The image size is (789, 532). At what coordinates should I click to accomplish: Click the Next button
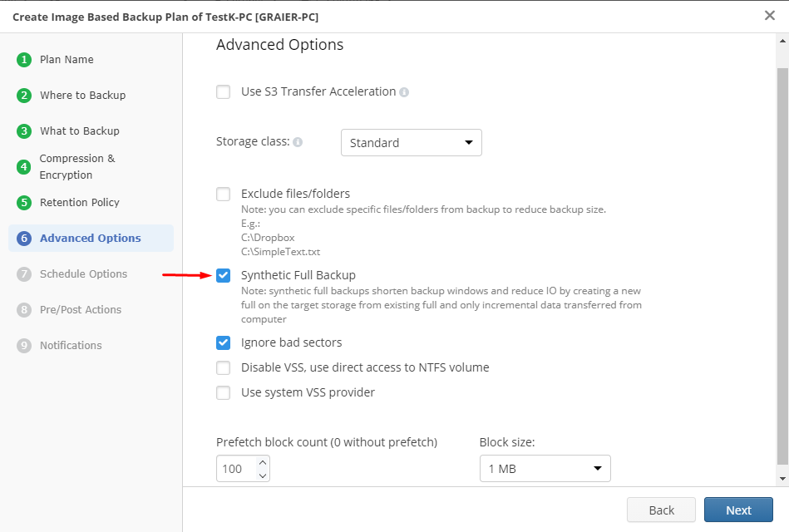738,510
